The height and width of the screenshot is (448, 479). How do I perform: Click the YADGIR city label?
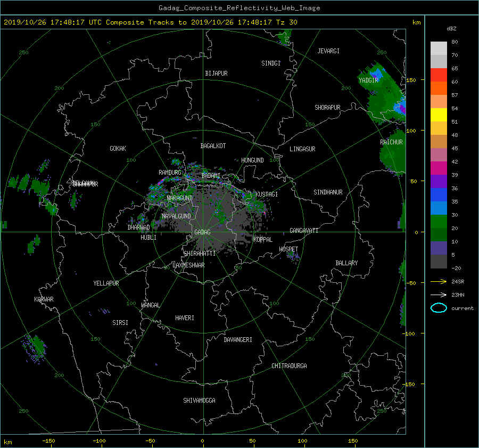368,80
